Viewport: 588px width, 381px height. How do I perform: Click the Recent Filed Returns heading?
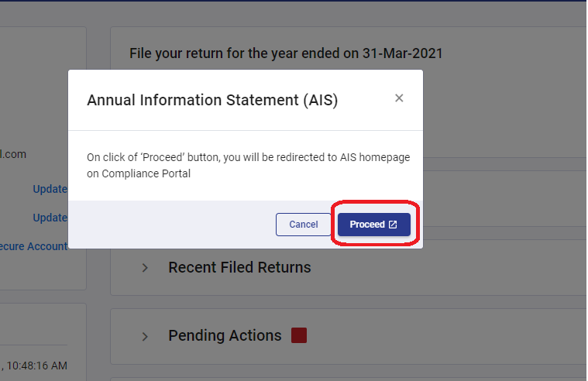tap(239, 267)
